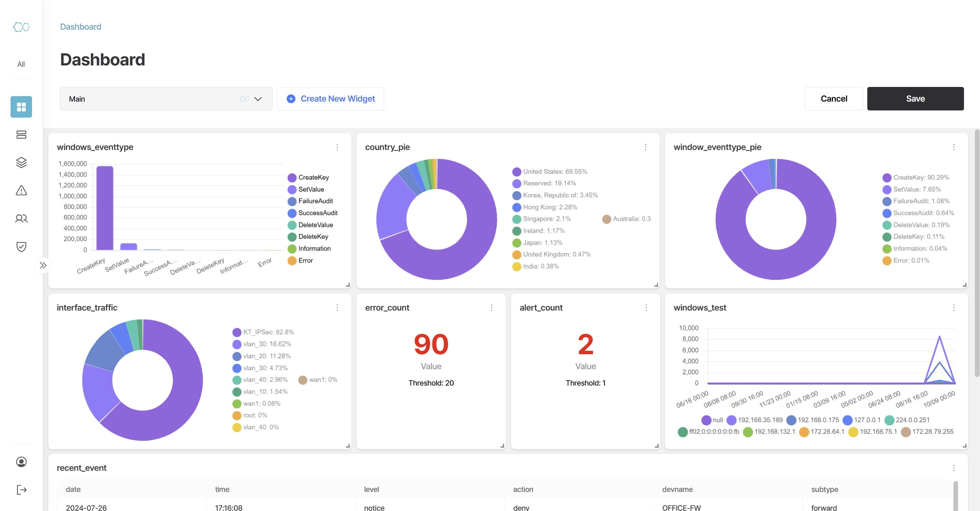Open the recent_event widget kebab menu

coord(953,468)
